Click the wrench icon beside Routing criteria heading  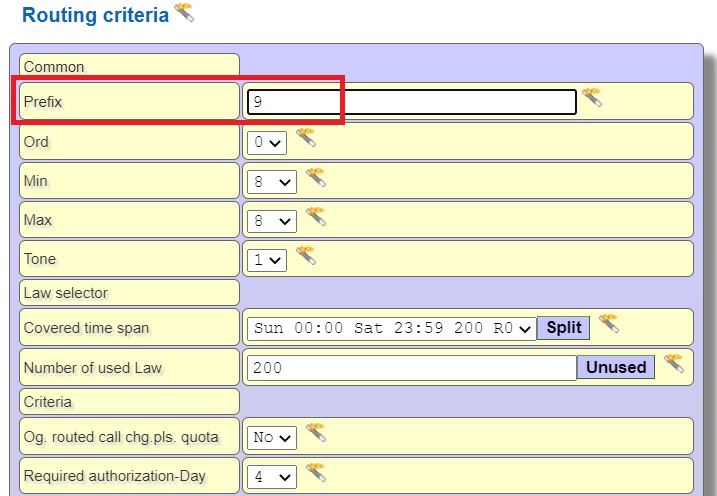pyautogui.click(x=184, y=13)
